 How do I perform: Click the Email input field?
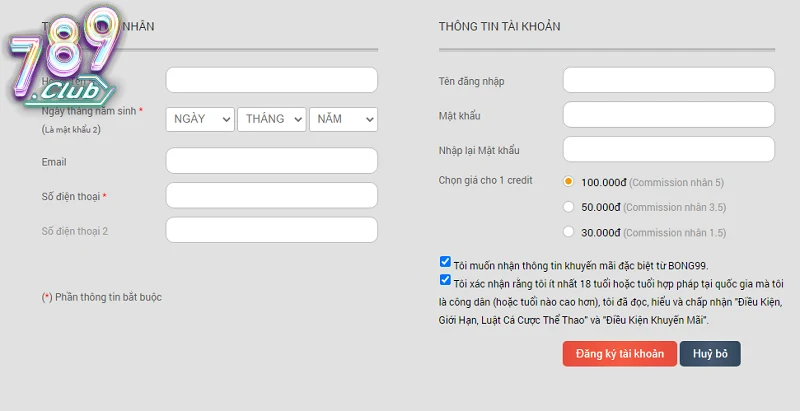[x=271, y=161]
